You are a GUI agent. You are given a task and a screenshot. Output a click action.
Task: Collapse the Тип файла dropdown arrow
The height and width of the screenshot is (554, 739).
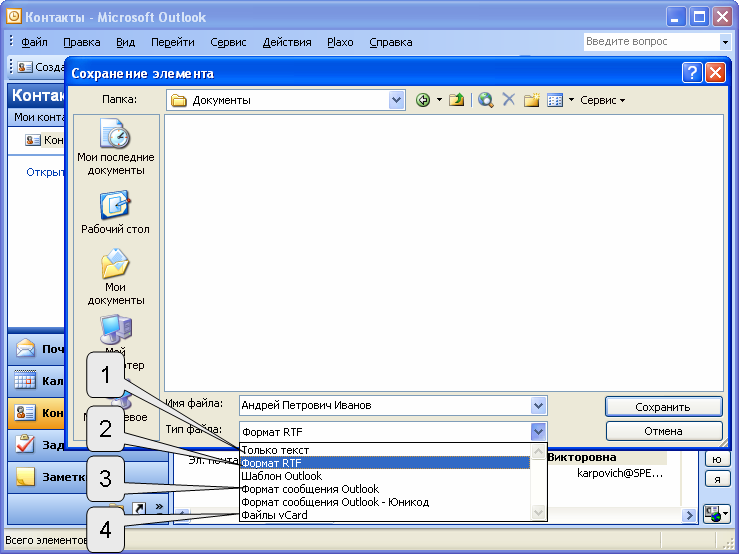coord(538,431)
